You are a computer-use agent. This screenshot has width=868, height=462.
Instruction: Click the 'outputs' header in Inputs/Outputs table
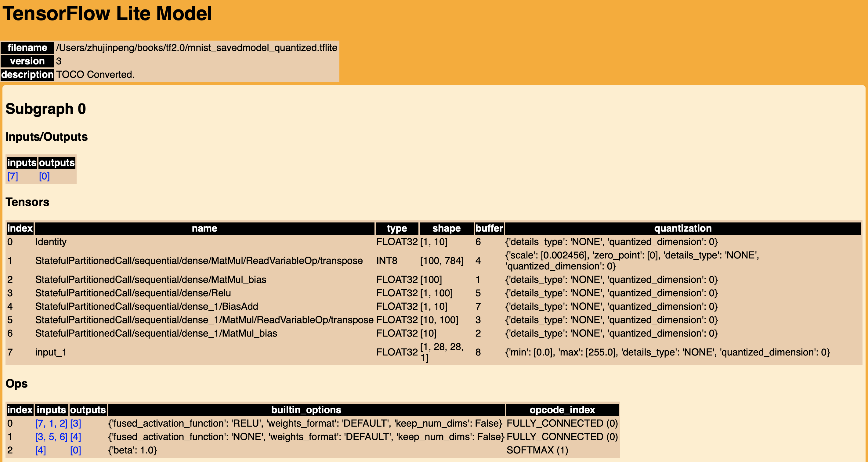(x=56, y=163)
